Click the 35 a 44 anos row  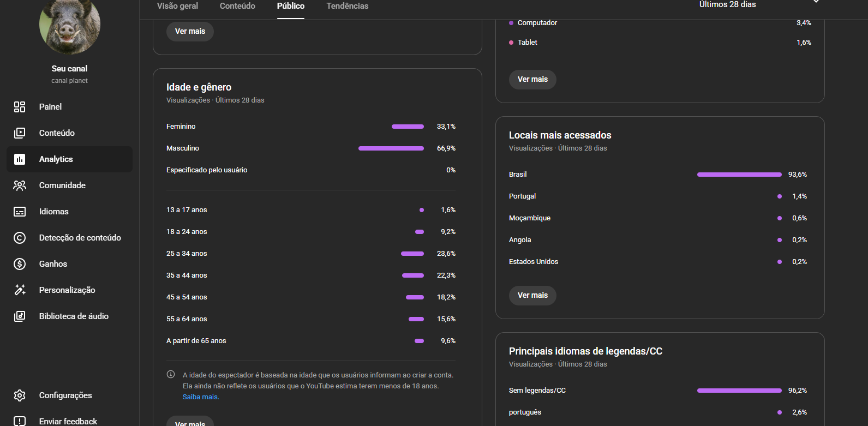[x=311, y=275]
